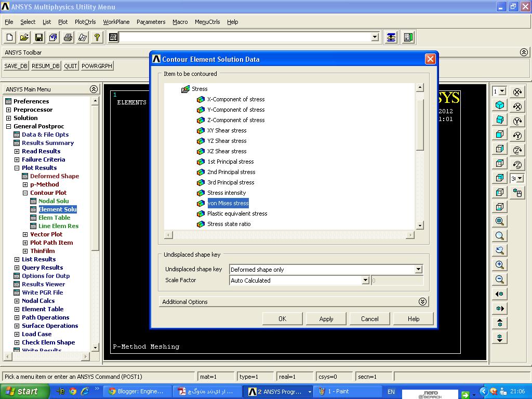Click the main menu scroll down arrow
532x399 pixels.
(x=95, y=348)
